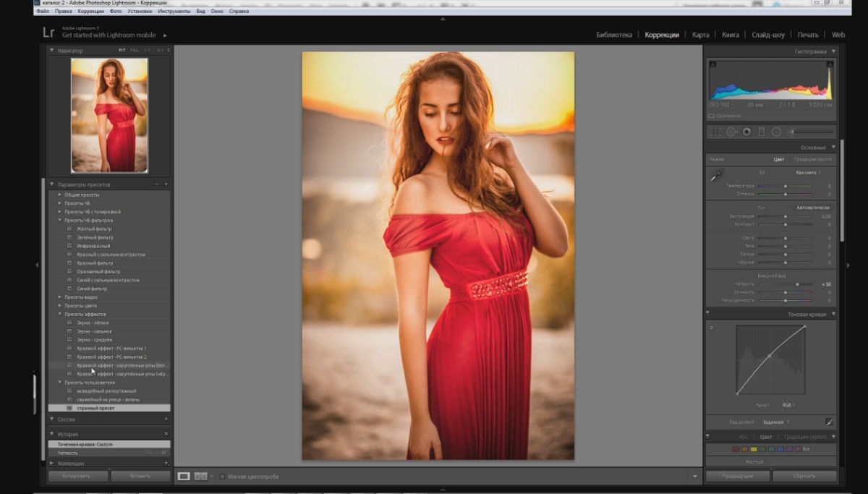Apply the странный пресет user preset
This screenshot has width=868, height=494.
[x=109, y=408]
